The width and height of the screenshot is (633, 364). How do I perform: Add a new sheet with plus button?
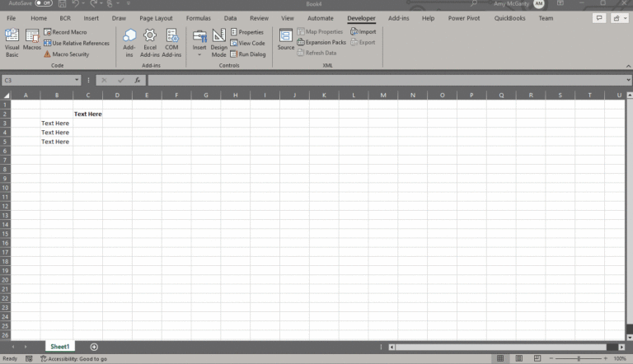tap(94, 347)
